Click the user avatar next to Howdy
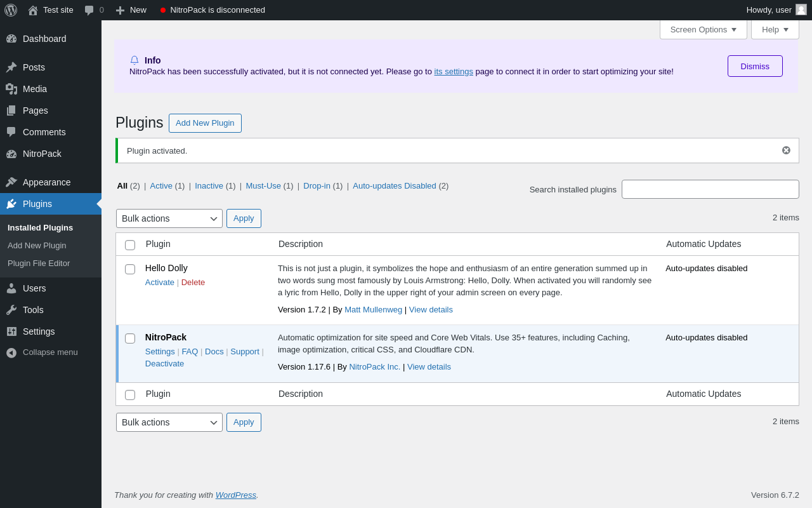This screenshot has height=508, width=812. click(801, 10)
